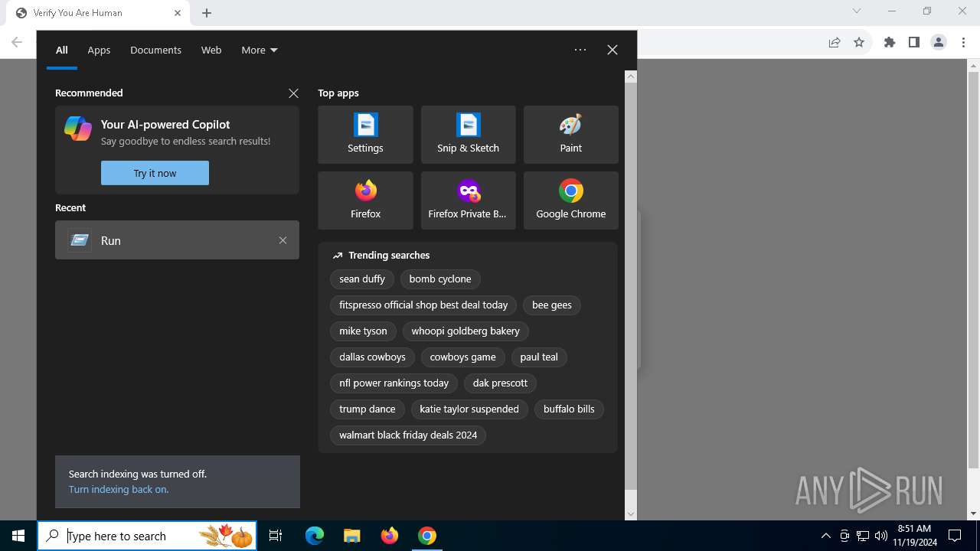Search trending topic bee gees
The image size is (980, 551).
pyautogui.click(x=552, y=305)
